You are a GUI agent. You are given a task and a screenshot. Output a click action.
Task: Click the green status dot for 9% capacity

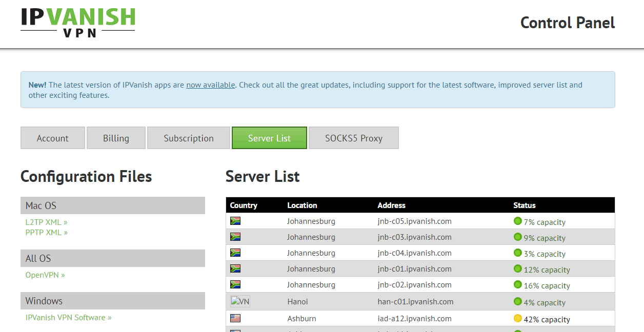tap(518, 237)
